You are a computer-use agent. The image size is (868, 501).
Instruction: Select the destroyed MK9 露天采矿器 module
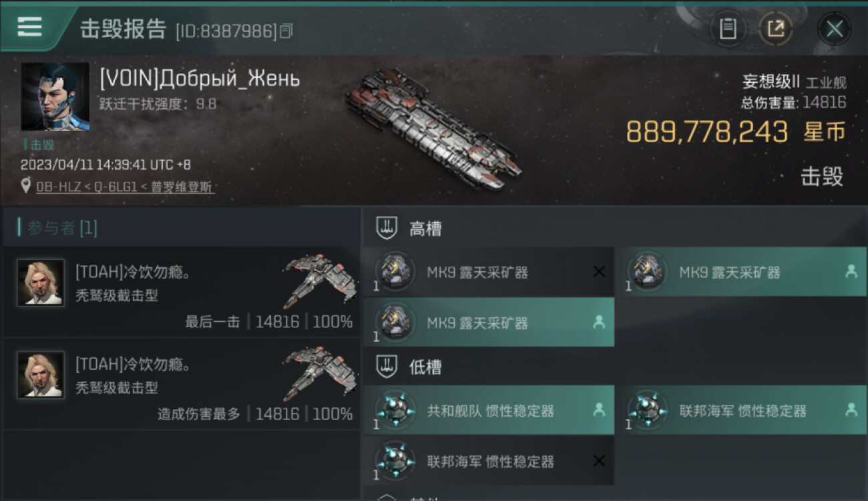click(x=489, y=272)
